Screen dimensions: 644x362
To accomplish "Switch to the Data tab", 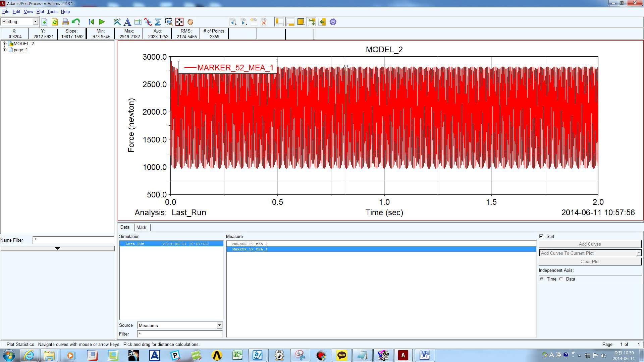I will tap(125, 227).
